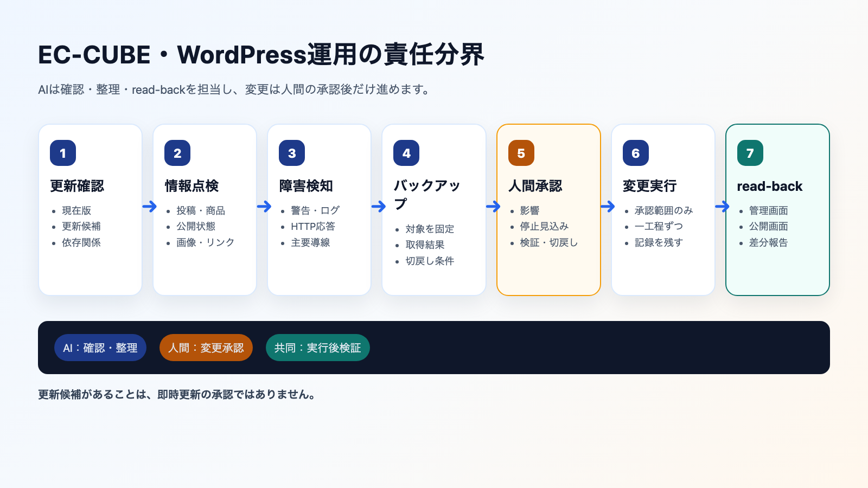
Task: Click the step 1 number badge
Action: pos(63,153)
